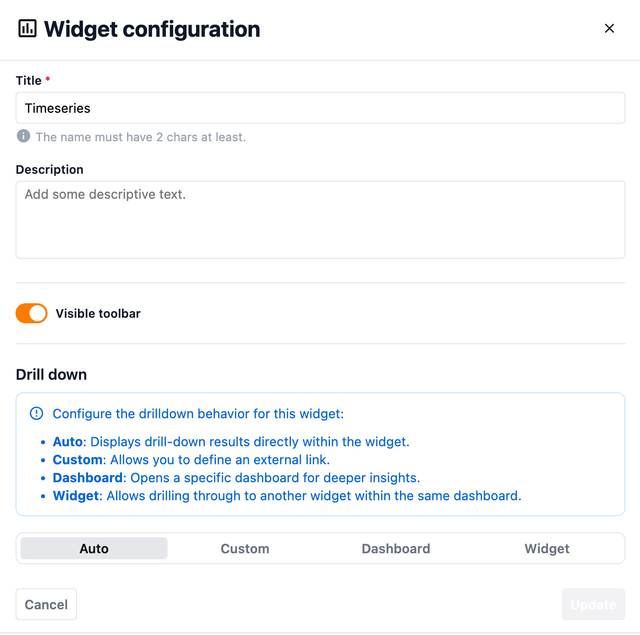
Task: Click the Update button
Action: tap(593, 604)
